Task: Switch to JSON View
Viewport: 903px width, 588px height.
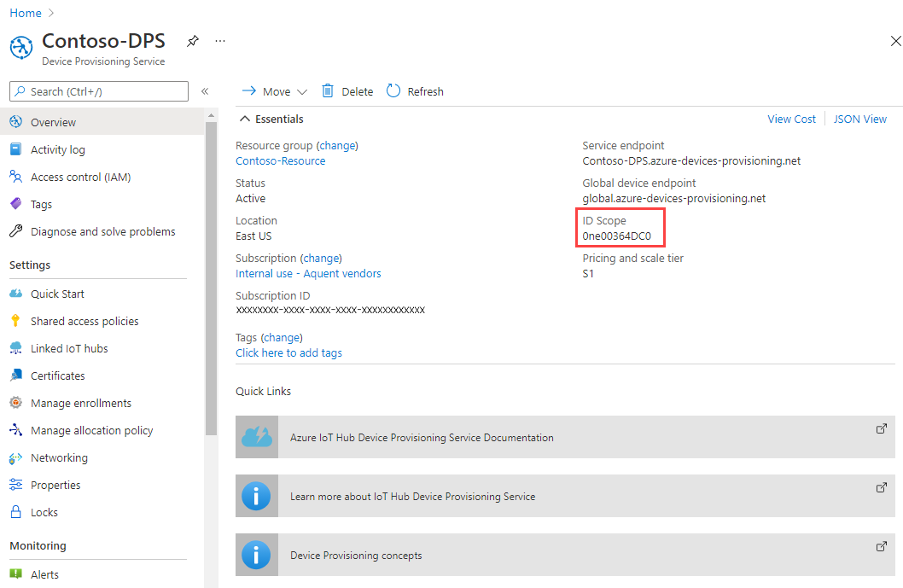Action: [x=859, y=119]
